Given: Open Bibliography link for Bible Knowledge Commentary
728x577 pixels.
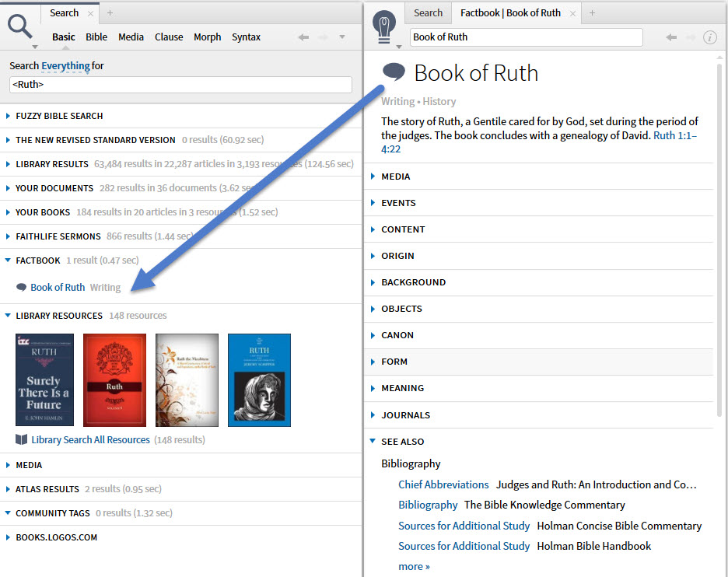Looking at the screenshot, I should point(428,505).
